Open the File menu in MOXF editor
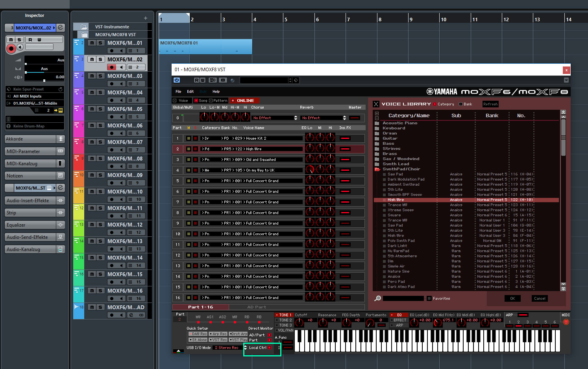 pyautogui.click(x=178, y=92)
